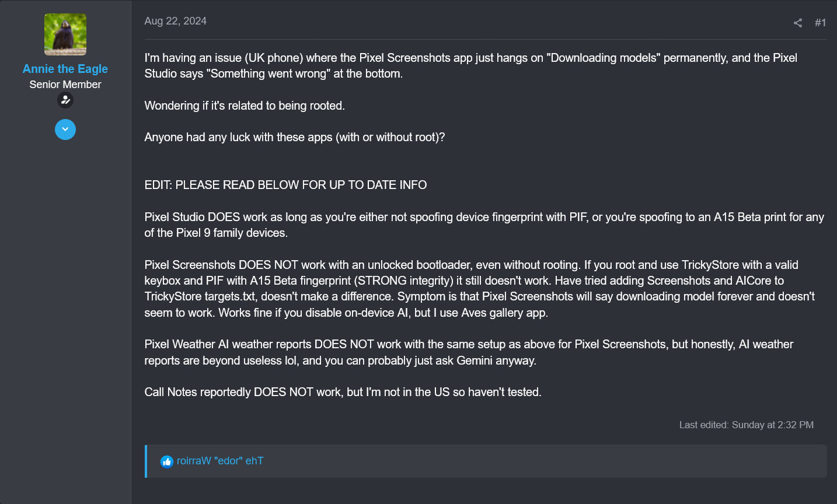Click the thumbs-up like reaction icon
This screenshot has height=504, width=837.
click(167, 461)
